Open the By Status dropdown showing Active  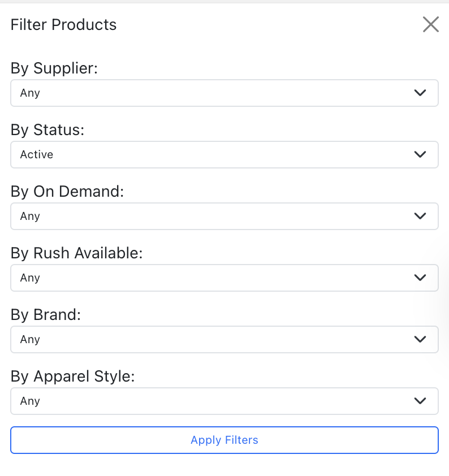(225, 154)
